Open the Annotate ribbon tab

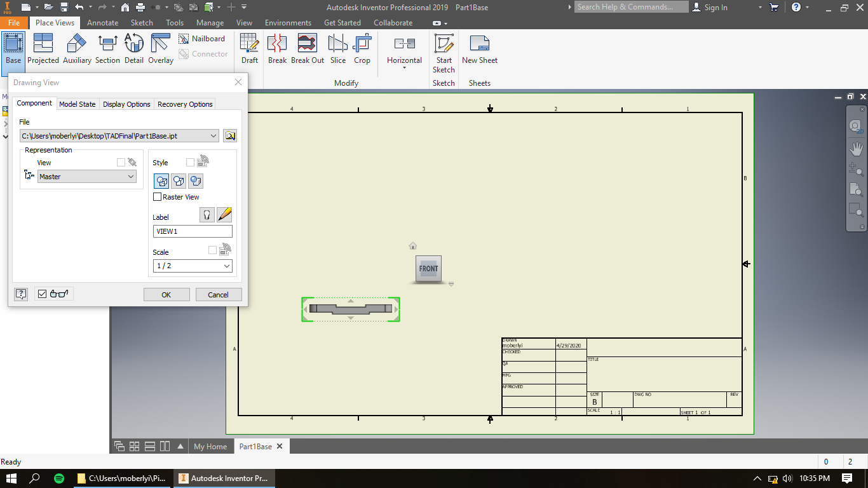tap(102, 22)
